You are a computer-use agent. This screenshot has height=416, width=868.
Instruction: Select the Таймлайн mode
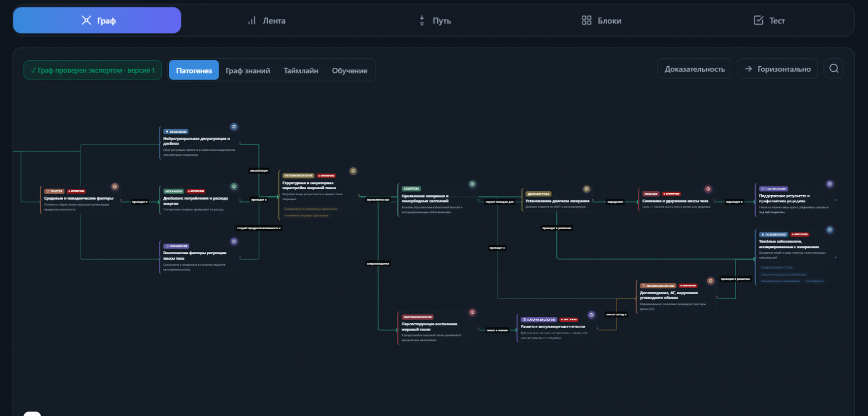pyautogui.click(x=301, y=70)
